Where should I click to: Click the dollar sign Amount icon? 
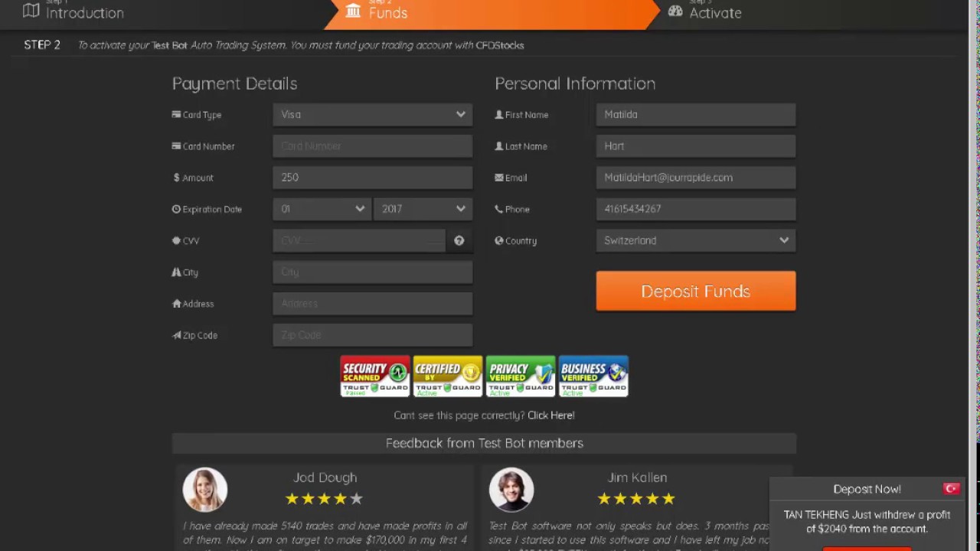point(176,178)
